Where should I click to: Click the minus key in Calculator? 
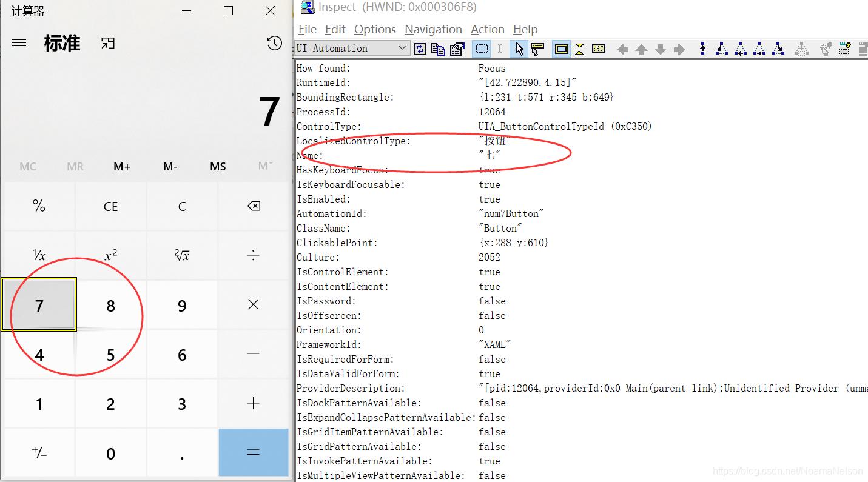[x=254, y=354]
